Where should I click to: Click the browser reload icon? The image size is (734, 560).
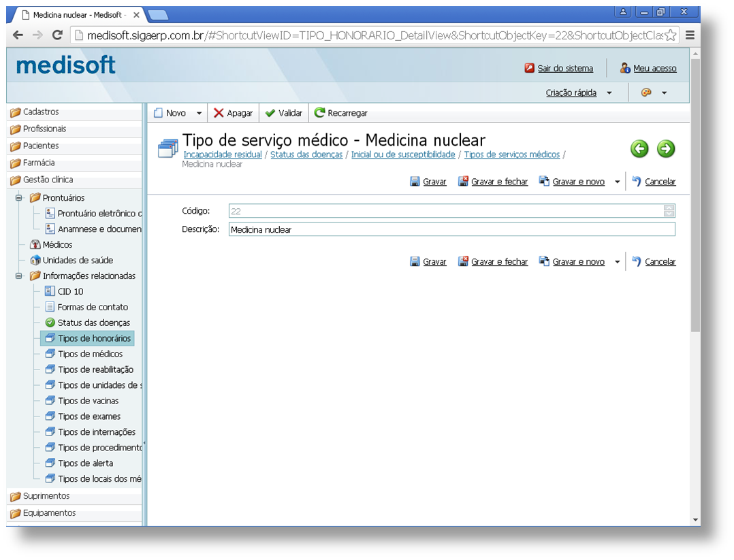[x=57, y=35]
